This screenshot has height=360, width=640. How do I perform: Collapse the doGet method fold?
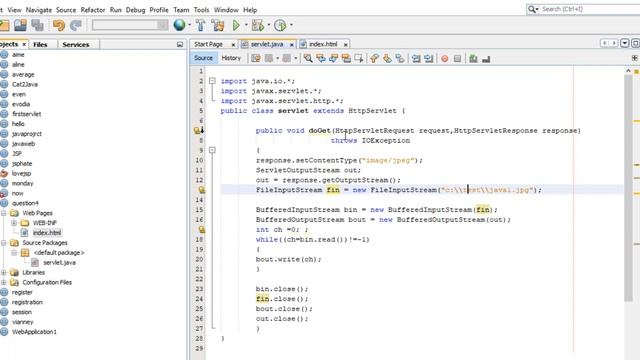[x=212, y=150]
